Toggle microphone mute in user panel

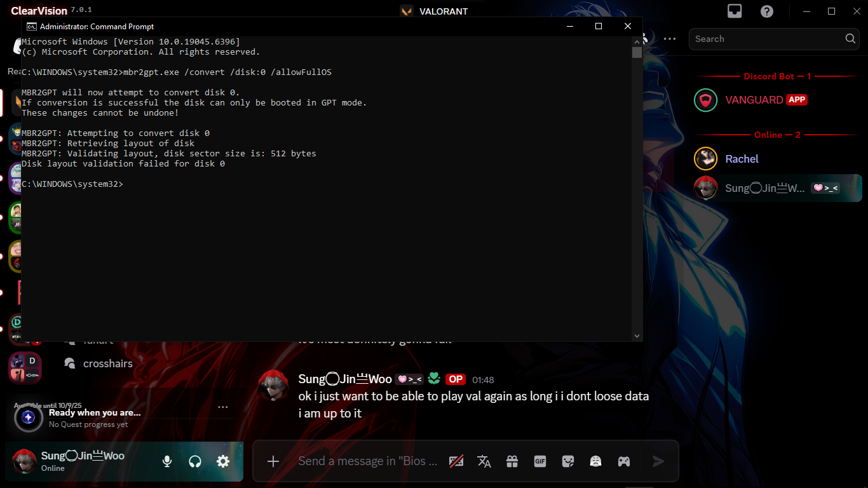point(167,461)
